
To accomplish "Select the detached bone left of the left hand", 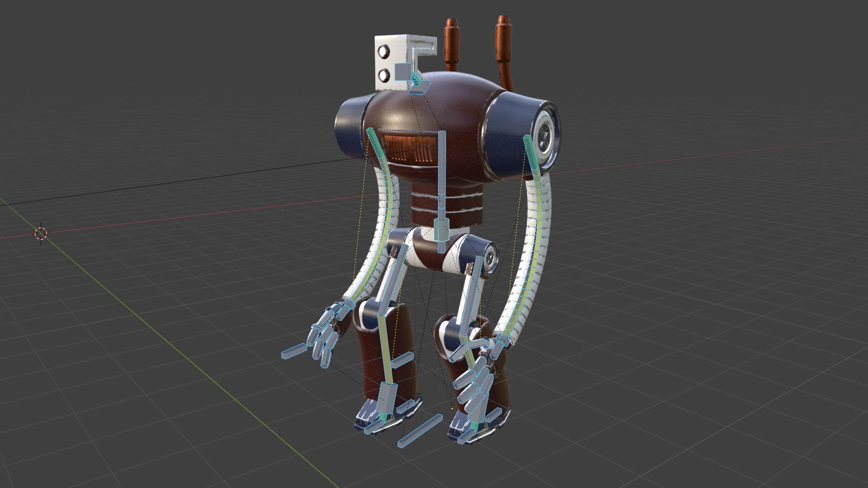I will (293, 351).
